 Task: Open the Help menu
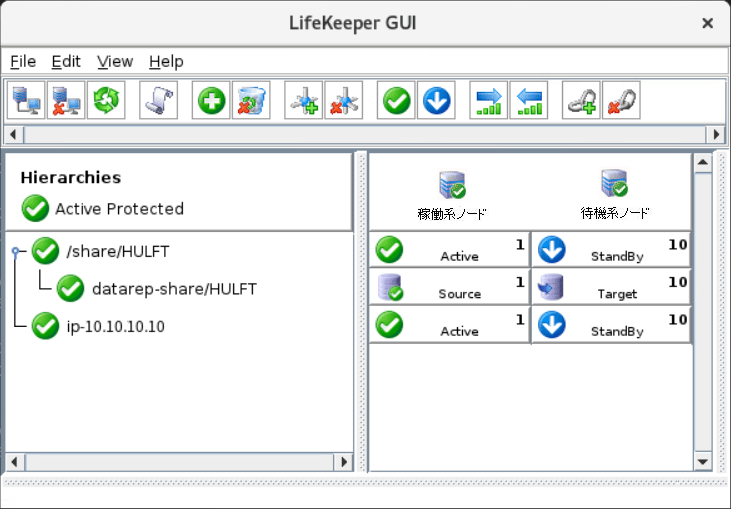point(166,61)
